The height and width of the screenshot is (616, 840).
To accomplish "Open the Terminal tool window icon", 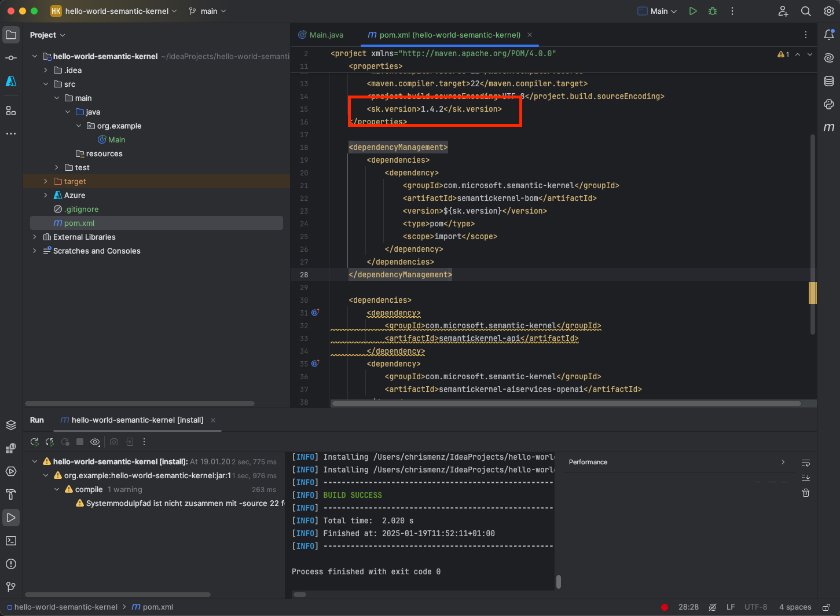I will click(x=11, y=541).
